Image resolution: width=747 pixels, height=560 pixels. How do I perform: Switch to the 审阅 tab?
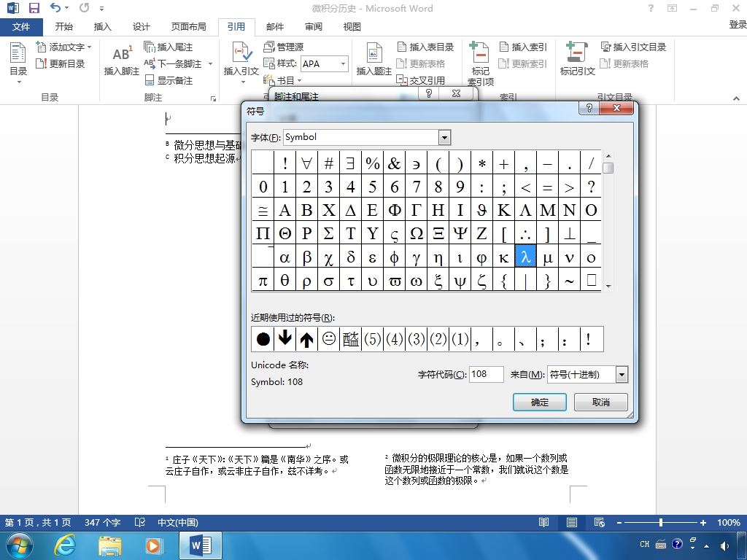[314, 27]
